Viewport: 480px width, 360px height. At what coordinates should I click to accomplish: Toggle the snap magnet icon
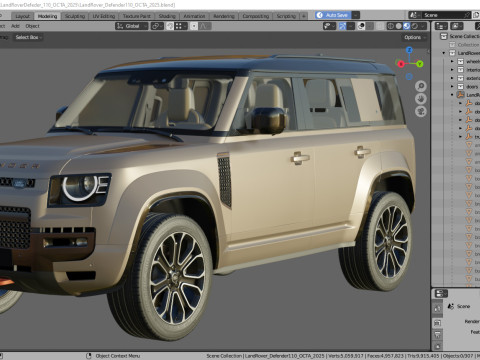coord(170,26)
